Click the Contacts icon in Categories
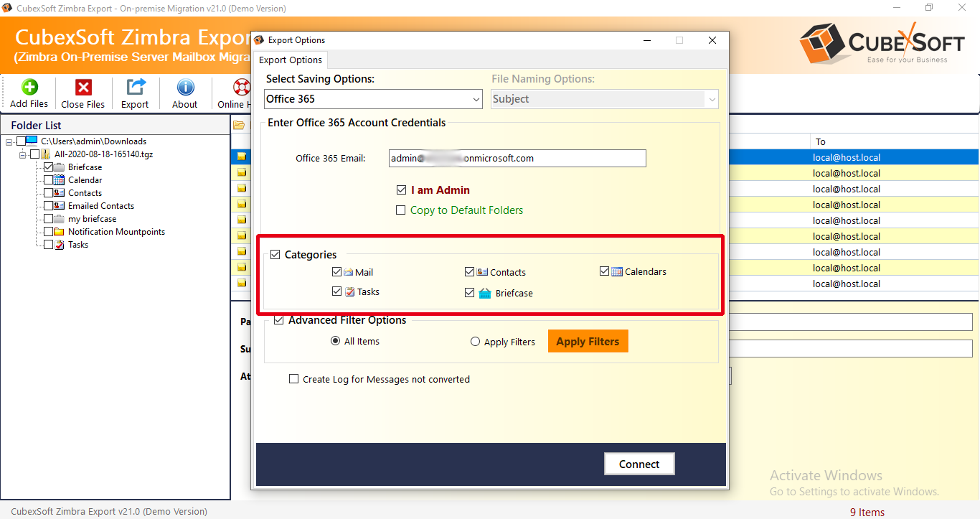Viewport: 980px width, 519px height. pos(482,272)
